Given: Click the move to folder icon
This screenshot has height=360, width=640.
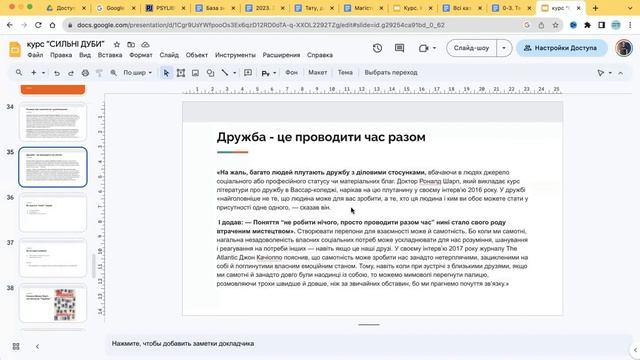Looking at the screenshot, I should [x=131, y=44].
